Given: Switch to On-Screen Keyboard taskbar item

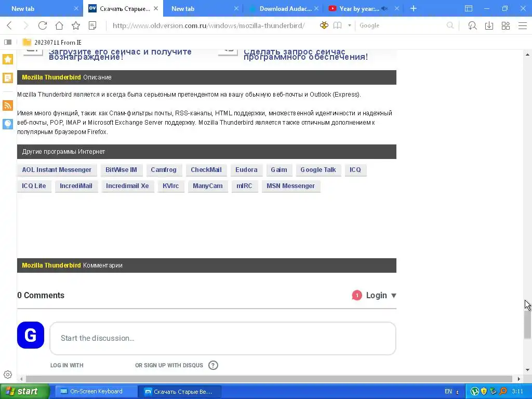Looking at the screenshot, I should (96, 391).
